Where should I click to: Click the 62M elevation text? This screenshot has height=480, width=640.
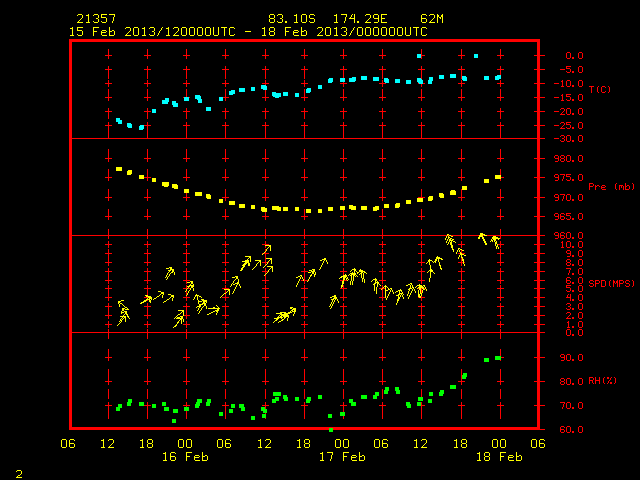coord(432,19)
